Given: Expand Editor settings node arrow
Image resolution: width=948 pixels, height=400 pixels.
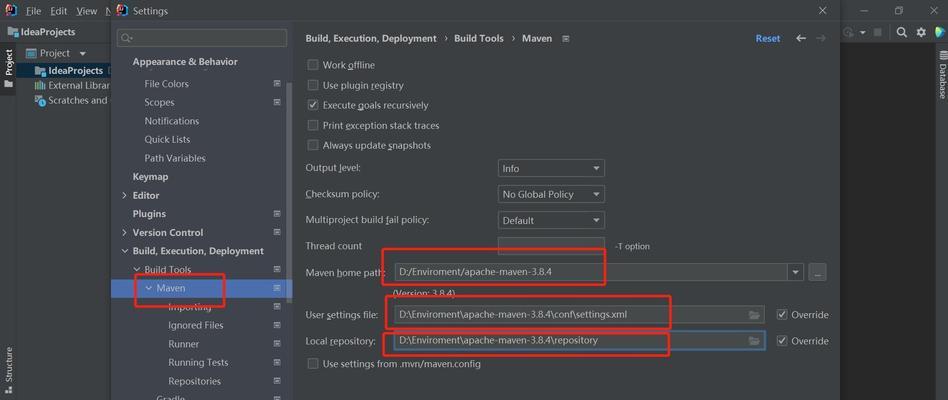Looking at the screenshot, I should [x=124, y=195].
